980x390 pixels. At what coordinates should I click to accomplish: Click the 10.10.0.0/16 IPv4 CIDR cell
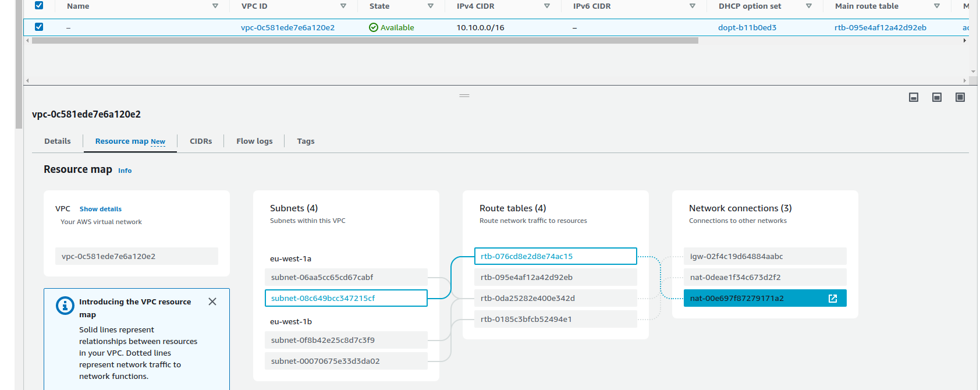click(x=480, y=27)
